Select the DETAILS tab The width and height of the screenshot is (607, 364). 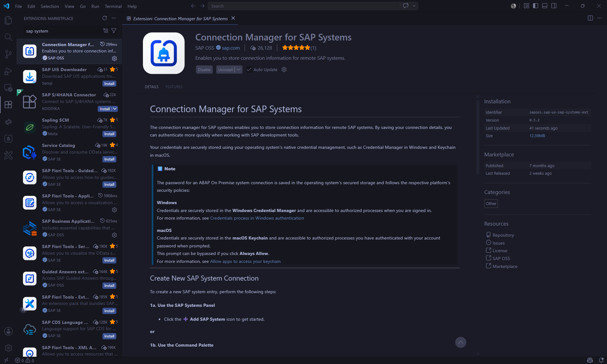pos(151,87)
